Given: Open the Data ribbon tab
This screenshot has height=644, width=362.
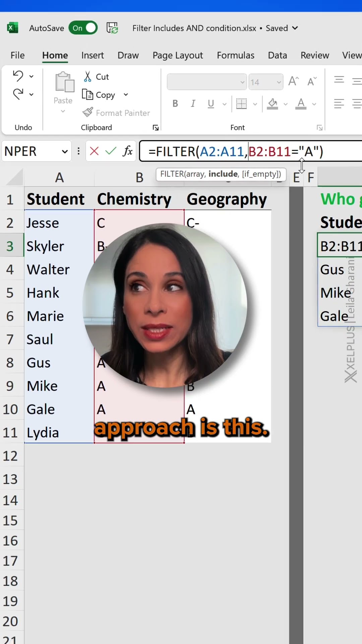Looking at the screenshot, I should [x=278, y=55].
